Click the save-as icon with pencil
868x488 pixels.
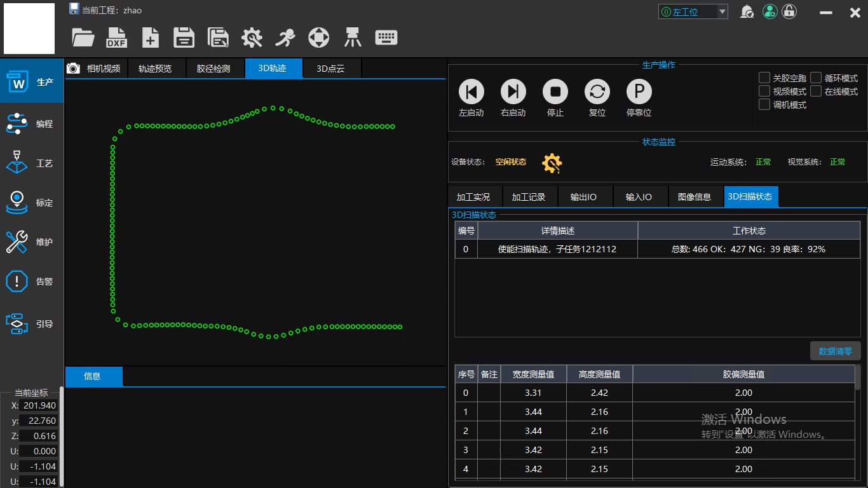click(x=218, y=37)
